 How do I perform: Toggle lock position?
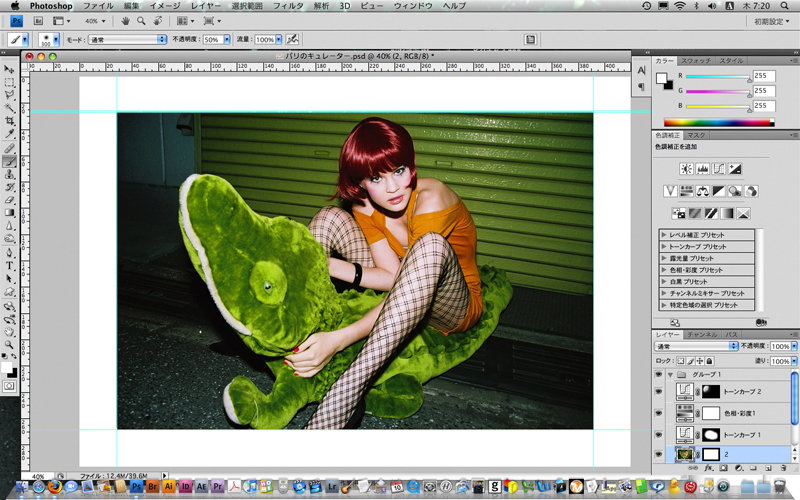click(x=699, y=361)
